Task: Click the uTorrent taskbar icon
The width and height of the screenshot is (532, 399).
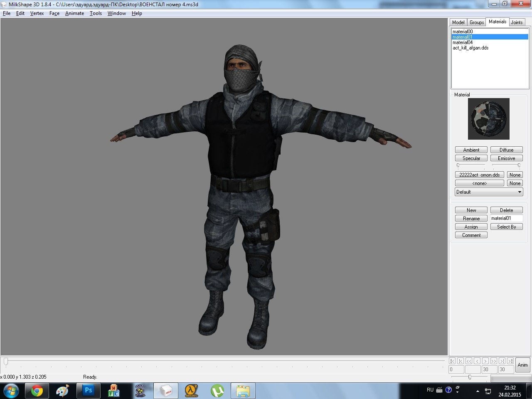Action: (217, 391)
